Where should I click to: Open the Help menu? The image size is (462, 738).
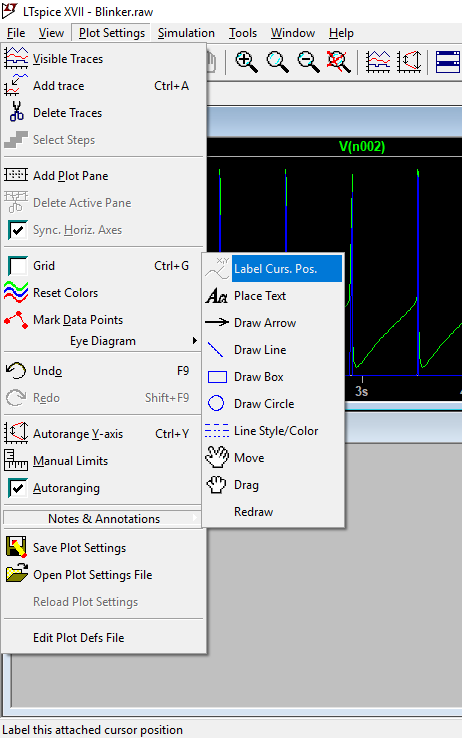point(341,33)
